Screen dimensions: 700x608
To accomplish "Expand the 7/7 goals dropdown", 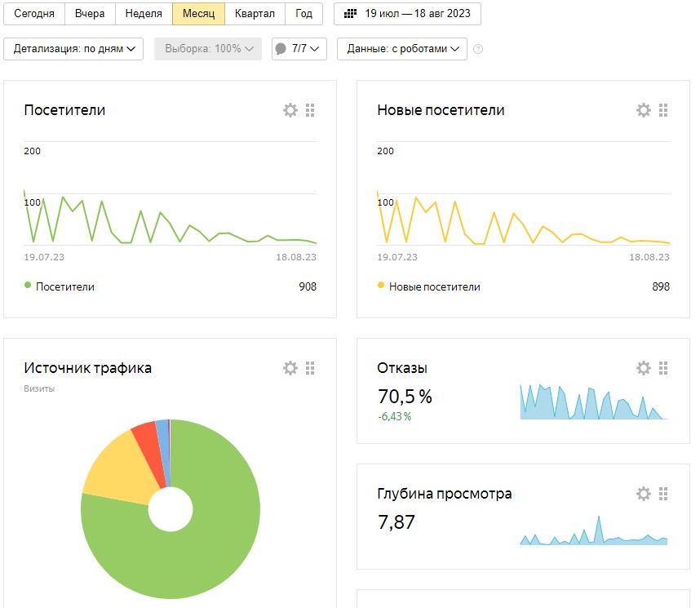I will [299, 49].
